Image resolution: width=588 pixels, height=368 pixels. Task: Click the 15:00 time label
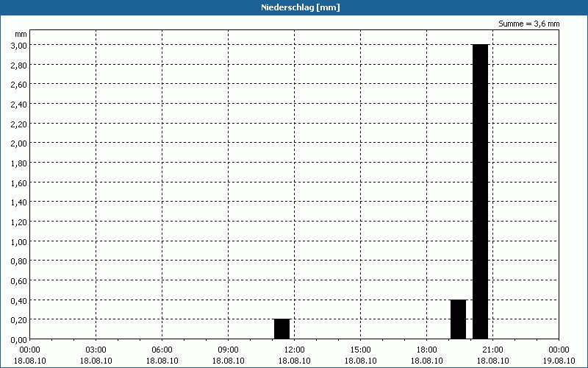tap(361, 350)
